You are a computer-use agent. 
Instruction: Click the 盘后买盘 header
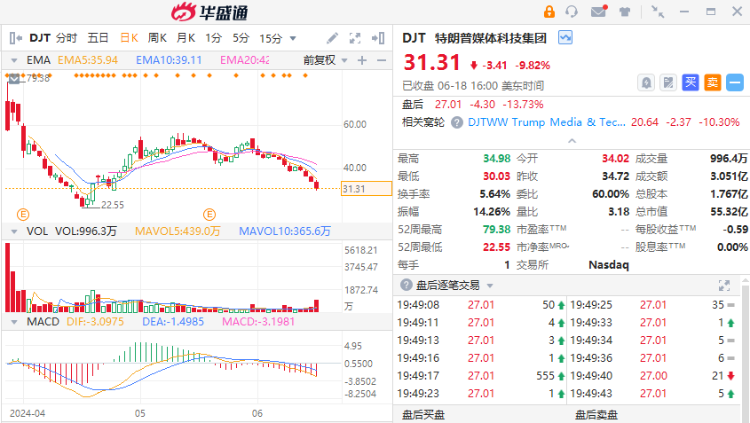423,415
